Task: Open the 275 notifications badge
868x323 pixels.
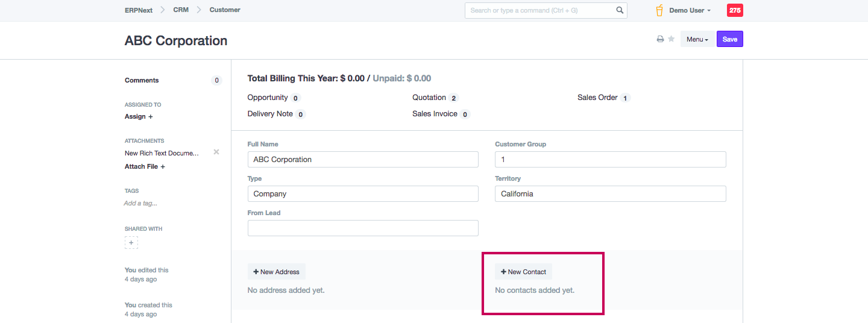Action: (x=735, y=10)
